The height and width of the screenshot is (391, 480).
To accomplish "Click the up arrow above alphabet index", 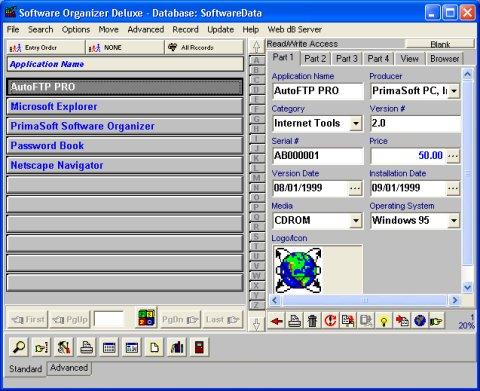I will (x=256, y=47).
